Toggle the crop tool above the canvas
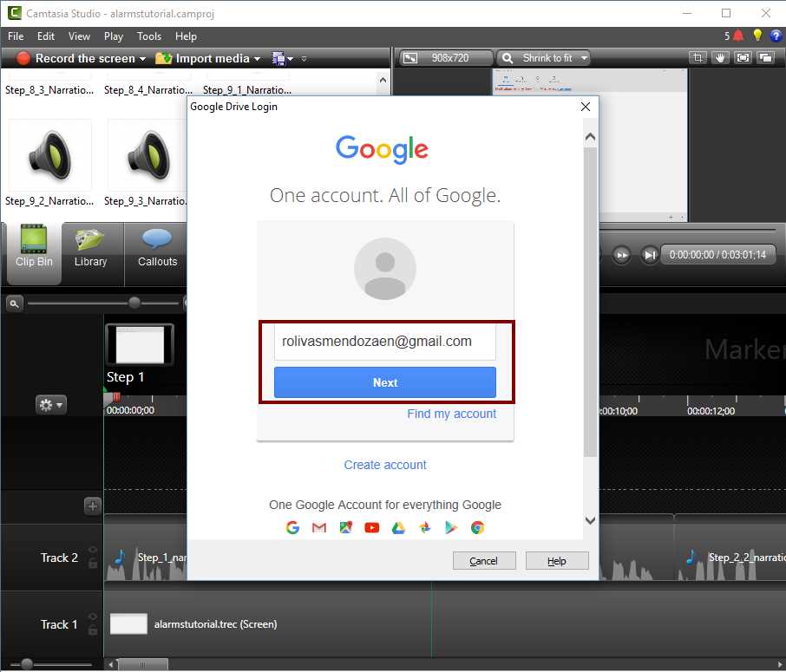This screenshot has height=672, width=786. point(698,57)
